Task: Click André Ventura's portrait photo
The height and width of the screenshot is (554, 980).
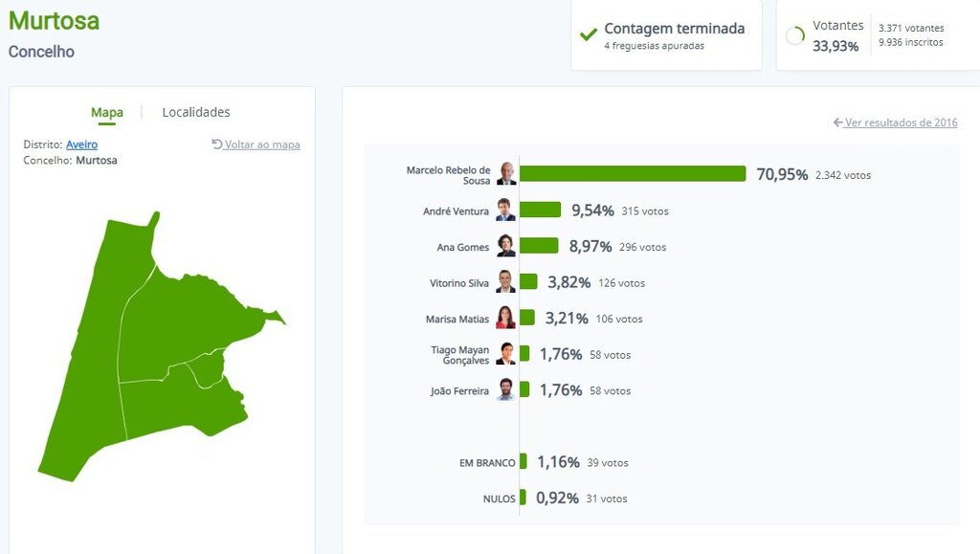Action: [505, 211]
